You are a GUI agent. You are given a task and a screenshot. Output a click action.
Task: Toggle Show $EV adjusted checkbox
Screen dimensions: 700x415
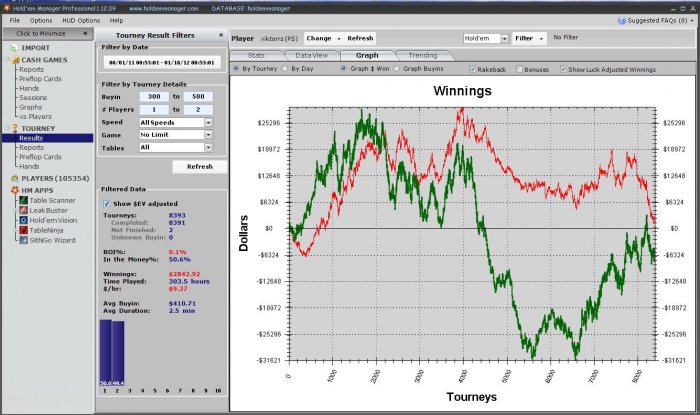coord(107,203)
